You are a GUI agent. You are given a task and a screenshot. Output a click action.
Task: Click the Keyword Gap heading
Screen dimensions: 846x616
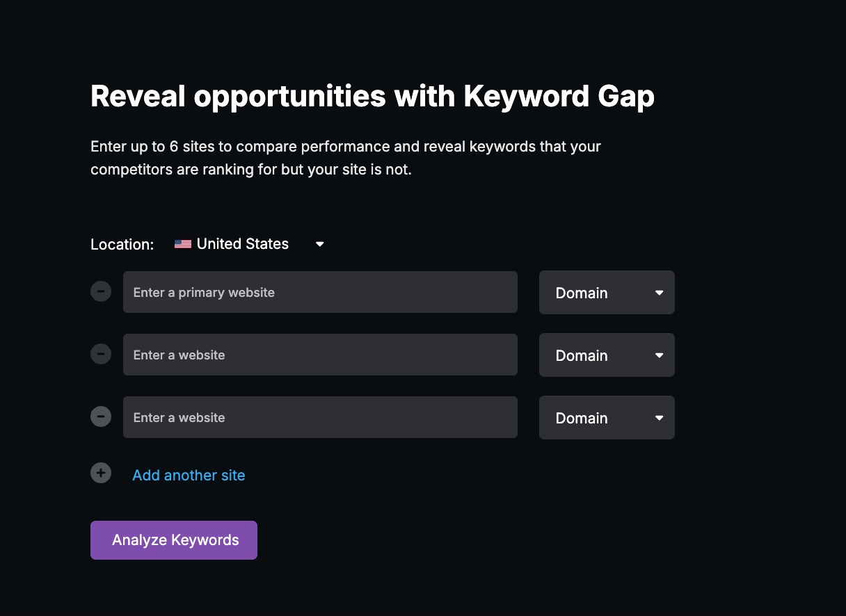(372, 96)
